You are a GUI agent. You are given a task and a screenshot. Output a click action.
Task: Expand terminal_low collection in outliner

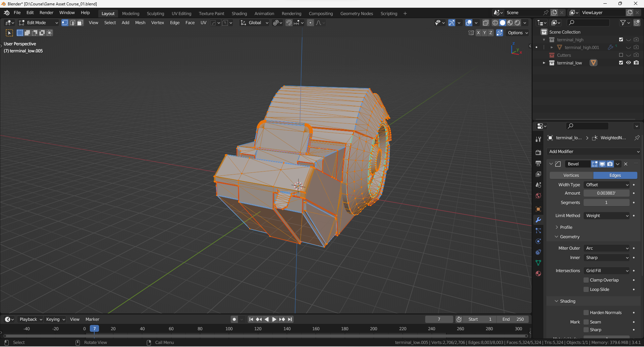coord(544,63)
